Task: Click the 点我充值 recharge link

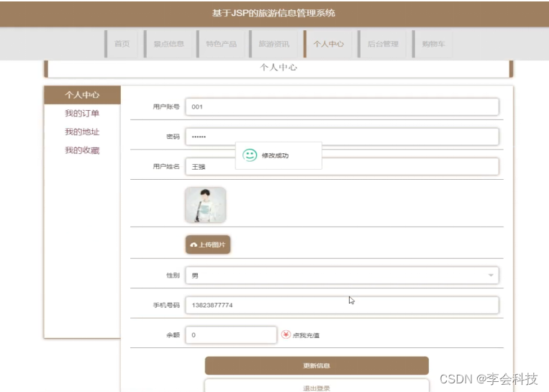Action: [x=306, y=335]
